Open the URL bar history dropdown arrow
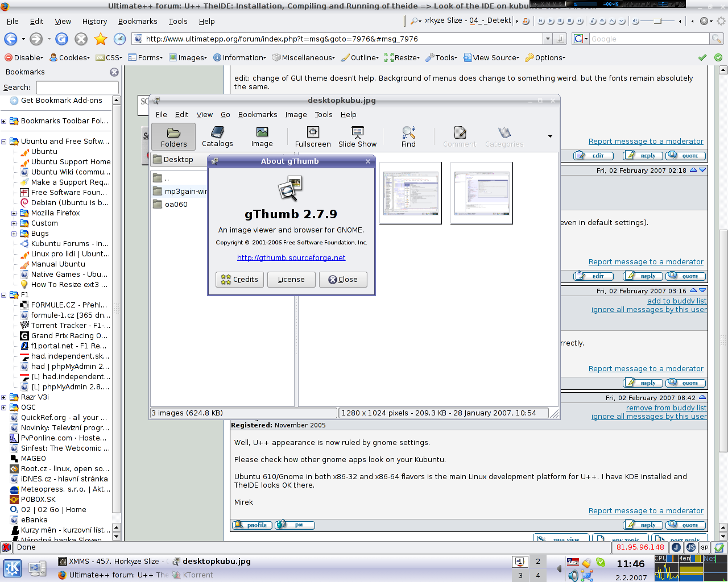The height and width of the screenshot is (582, 728). click(548, 39)
